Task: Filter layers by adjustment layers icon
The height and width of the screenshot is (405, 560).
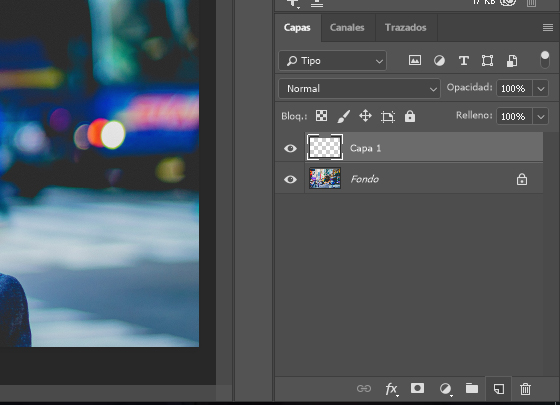Action: [439, 61]
